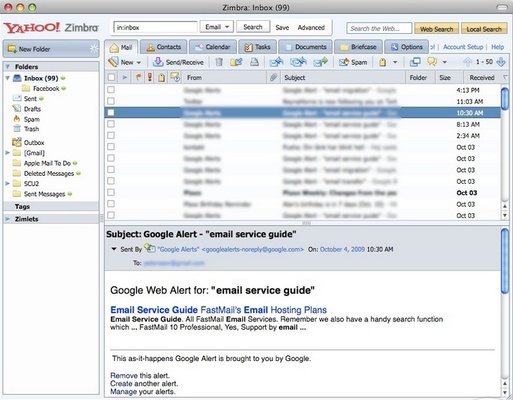Click Save search link
This screenshot has width=513, height=400.
tap(282, 28)
